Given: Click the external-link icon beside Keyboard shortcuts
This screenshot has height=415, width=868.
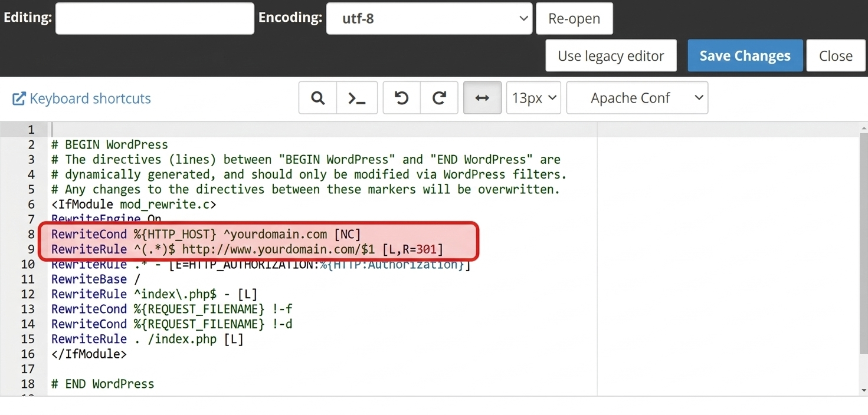Looking at the screenshot, I should [x=17, y=98].
